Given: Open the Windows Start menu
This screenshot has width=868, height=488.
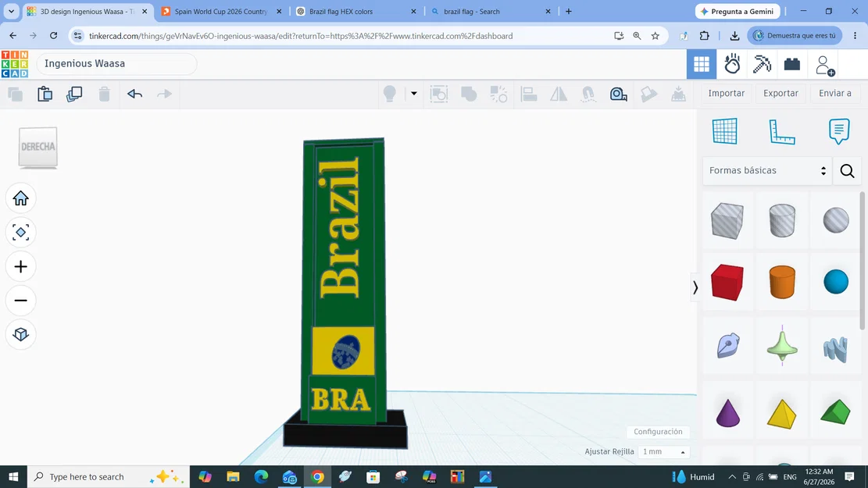Looking at the screenshot, I should coord(13,476).
